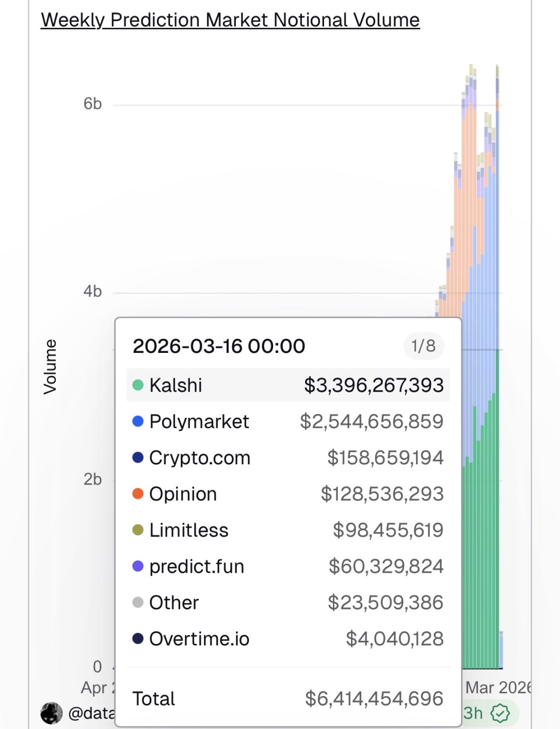Select the Kalshi volume value $3,396,267,393
560x729 pixels.
click(374, 385)
